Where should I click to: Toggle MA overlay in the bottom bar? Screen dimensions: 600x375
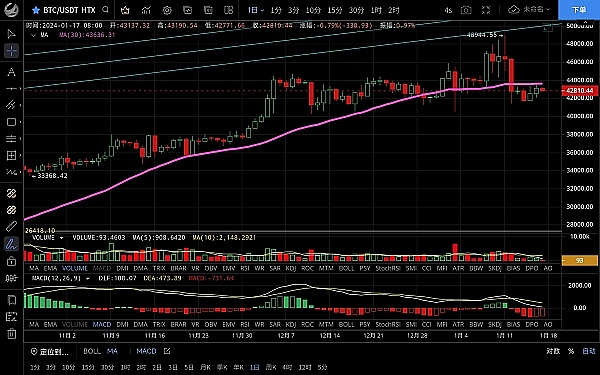(112, 351)
